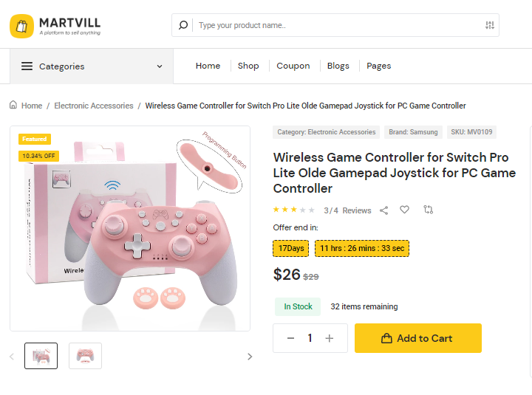Show previous product thumbnail arrow
The height and width of the screenshot is (395, 532).
[x=11, y=357]
